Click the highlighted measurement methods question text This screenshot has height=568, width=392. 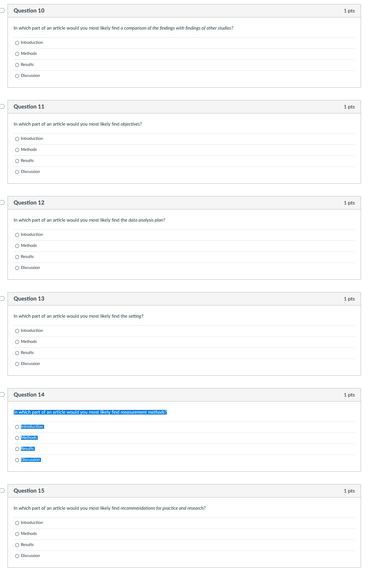[90, 412]
